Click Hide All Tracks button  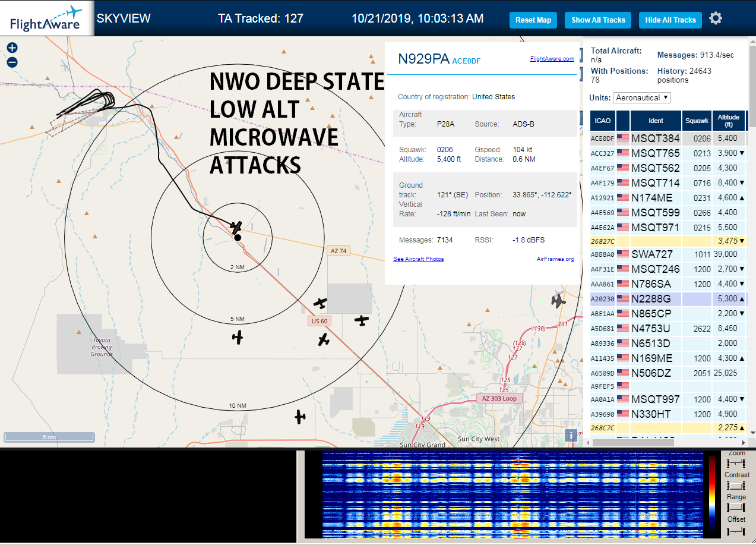[670, 20]
